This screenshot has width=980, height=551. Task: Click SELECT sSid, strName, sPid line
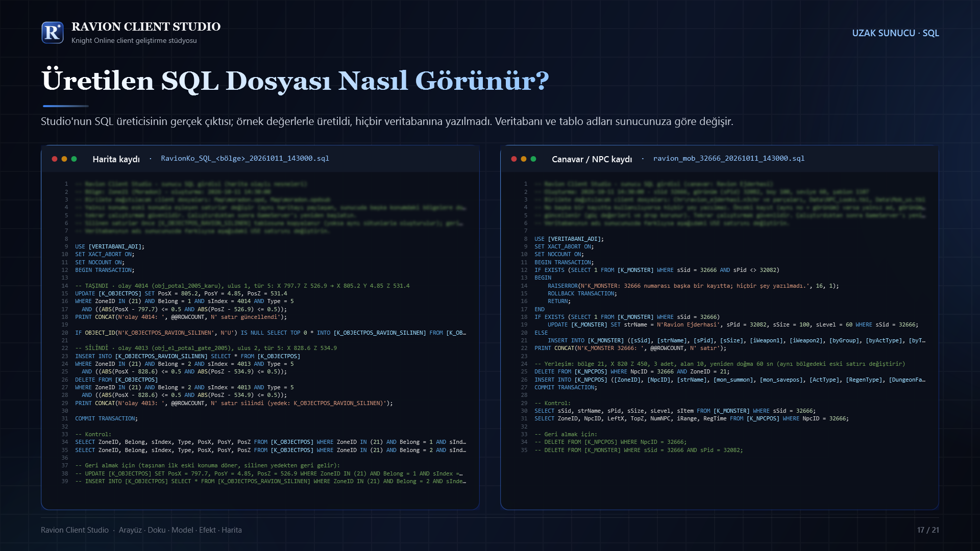(675, 411)
